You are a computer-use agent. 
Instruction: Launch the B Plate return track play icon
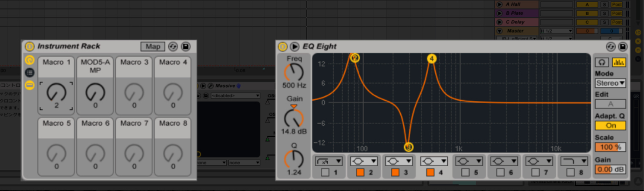click(500, 13)
